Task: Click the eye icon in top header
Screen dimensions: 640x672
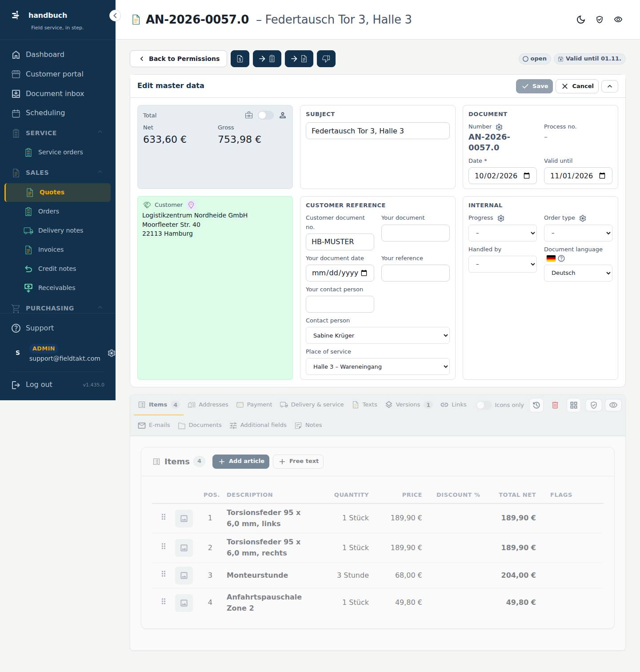Action: 618,20
